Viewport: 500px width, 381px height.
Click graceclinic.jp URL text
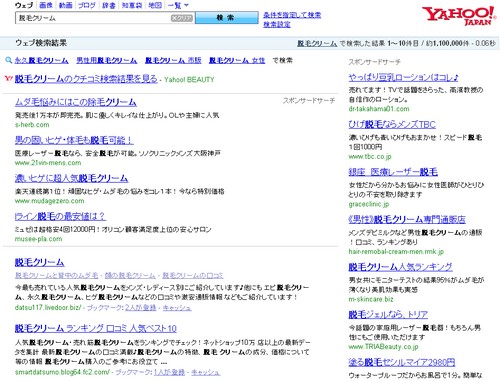[369, 204]
